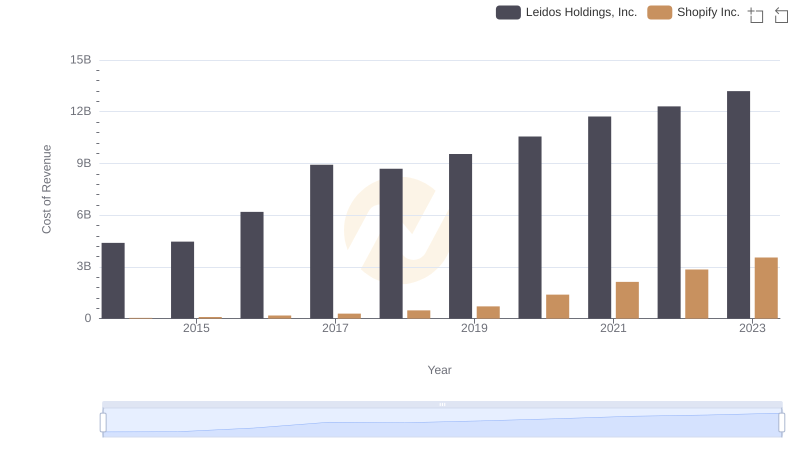The height and width of the screenshot is (461, 800).
Task: Click the 2015 x-axis label
Action: coord(196,328)
